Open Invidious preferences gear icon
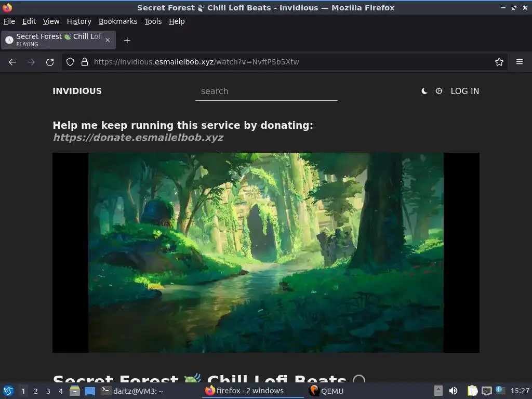The height and width of the screenshot is (399, 532). point(438,91)
